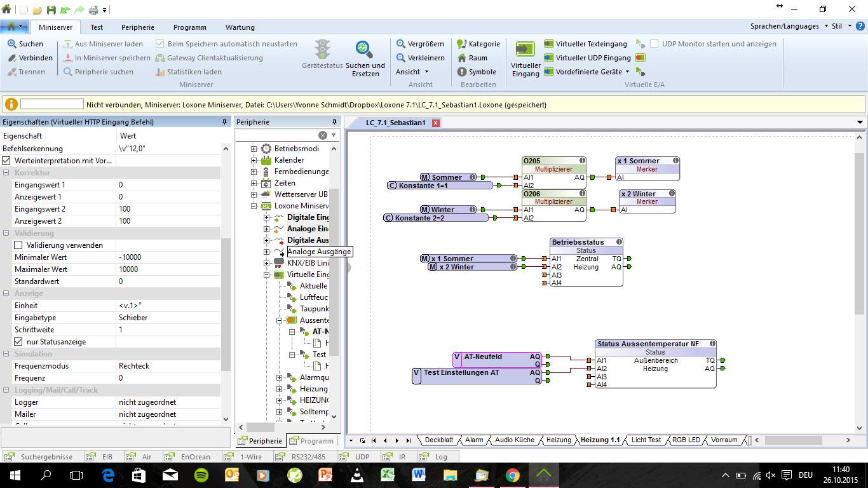Click the save icon in title bar
The image size is (868, 488).
(51, 10)
